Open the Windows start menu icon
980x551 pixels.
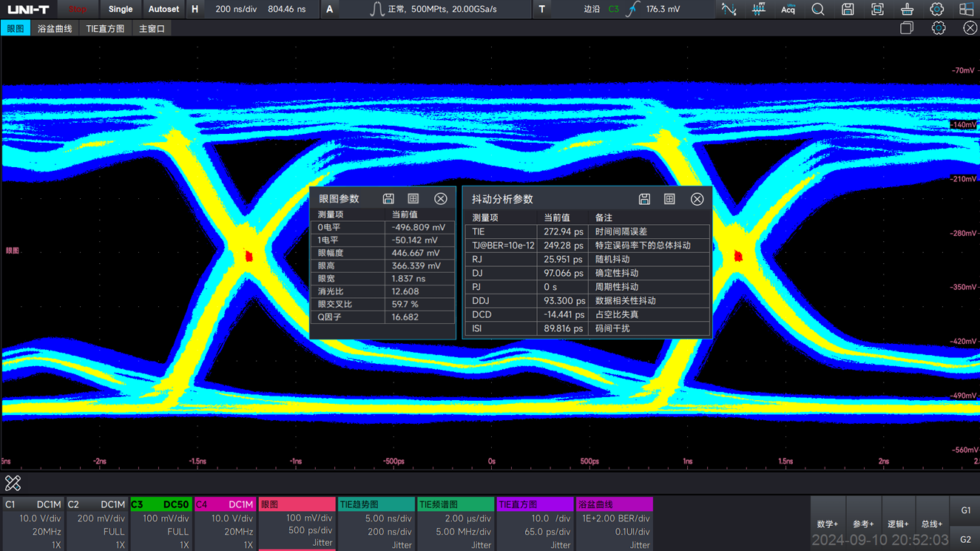(x=966, y=10)
